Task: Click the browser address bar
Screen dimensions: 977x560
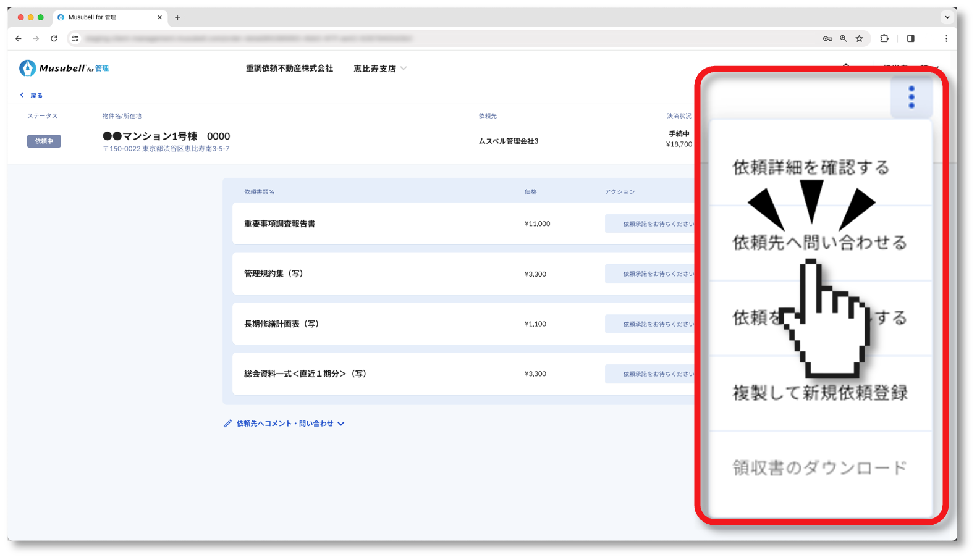Action: pyautogui.click(x=433, y=38)
